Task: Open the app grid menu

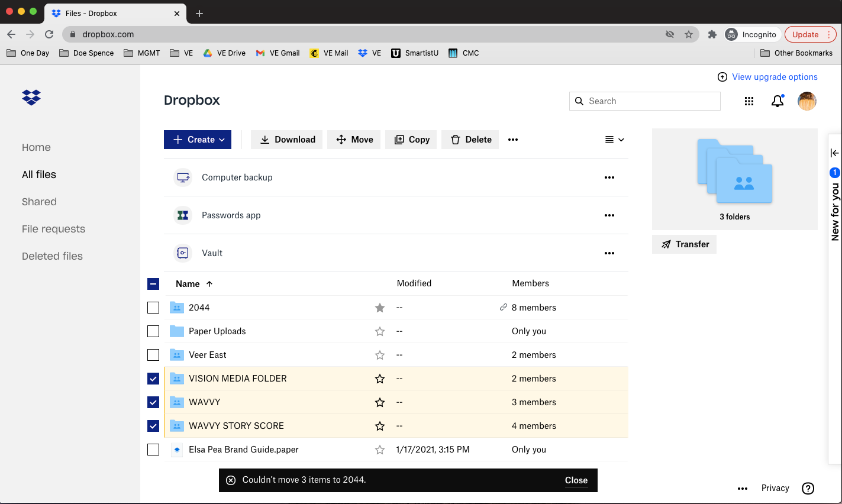Action: click(749, 101)
